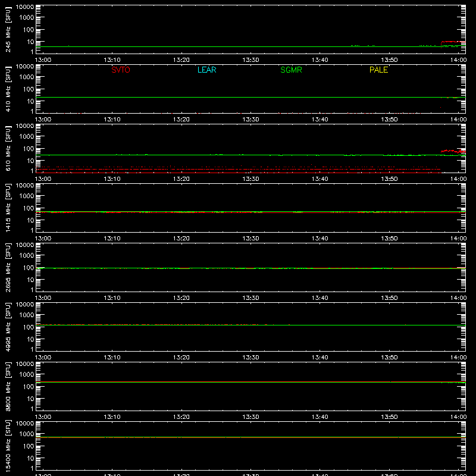This screenshot has height=476, width=476.
Task: Click the red burst trace at the end of the 610 MHz panel
Action: coord(453,151)
